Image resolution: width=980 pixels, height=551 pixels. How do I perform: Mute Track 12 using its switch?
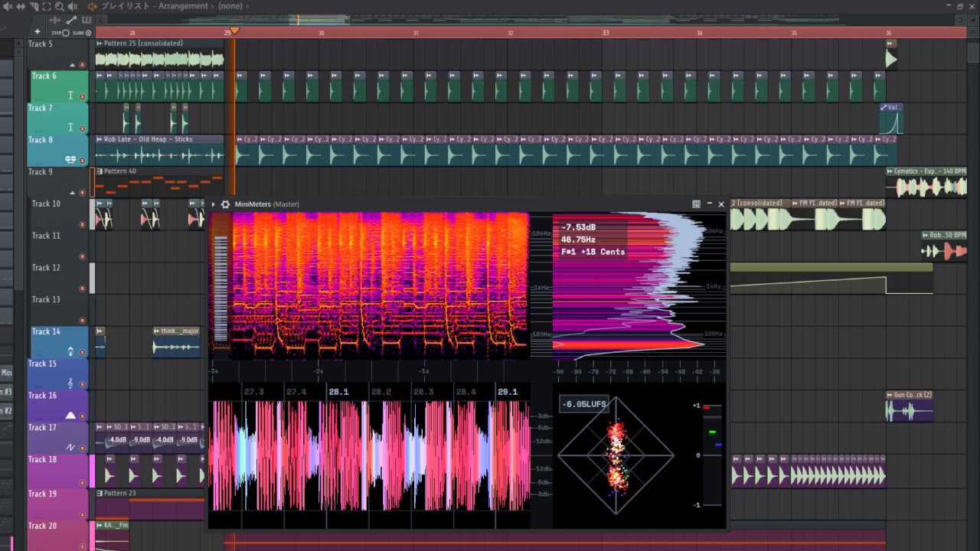pyautogui.click(x=82, y=289)
